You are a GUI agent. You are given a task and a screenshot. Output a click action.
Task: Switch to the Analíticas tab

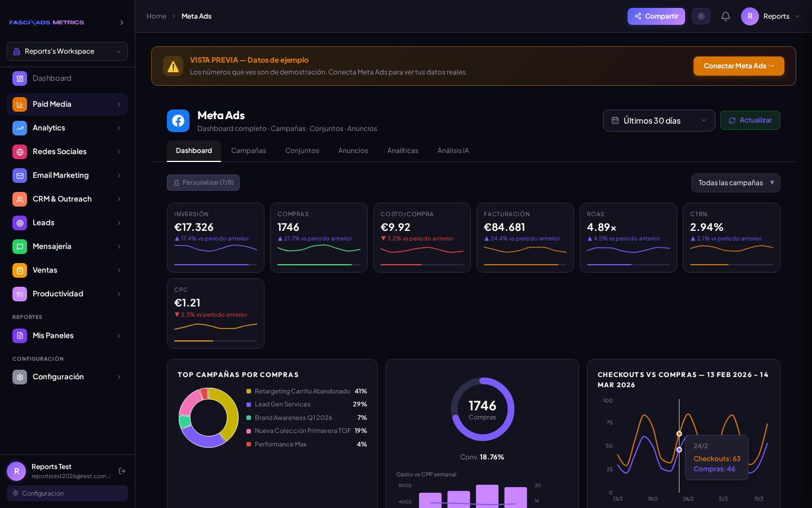[403, 151]
